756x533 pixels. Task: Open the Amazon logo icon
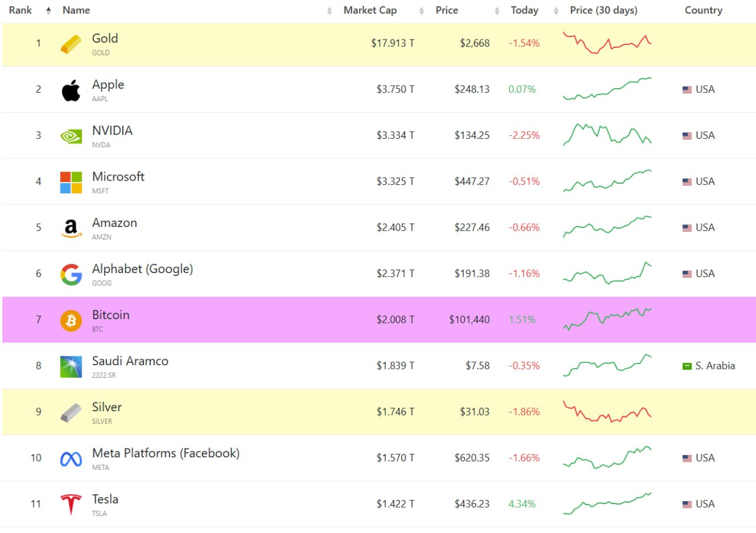click(71, 229)
